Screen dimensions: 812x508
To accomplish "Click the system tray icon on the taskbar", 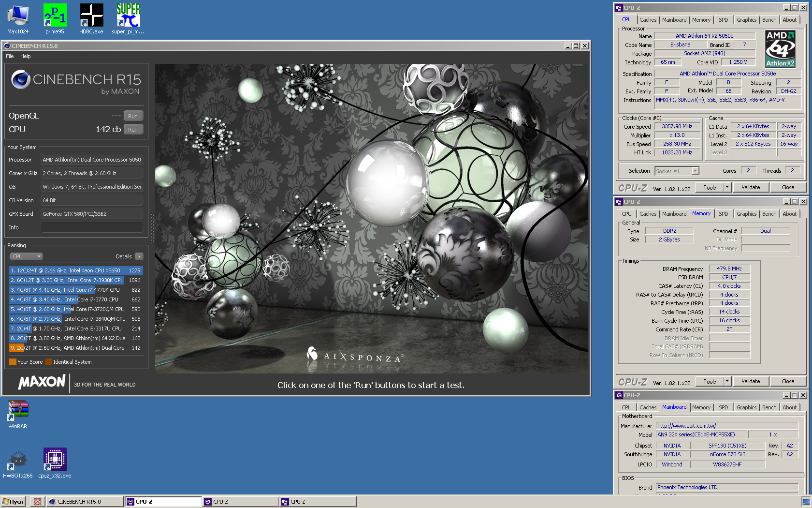I will 806,502.
